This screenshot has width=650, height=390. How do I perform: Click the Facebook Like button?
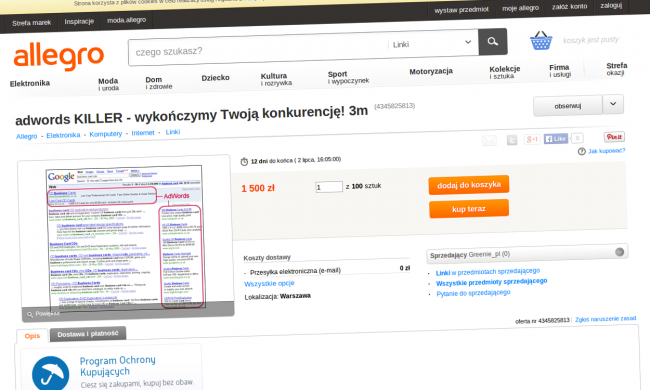click(555, 138)
